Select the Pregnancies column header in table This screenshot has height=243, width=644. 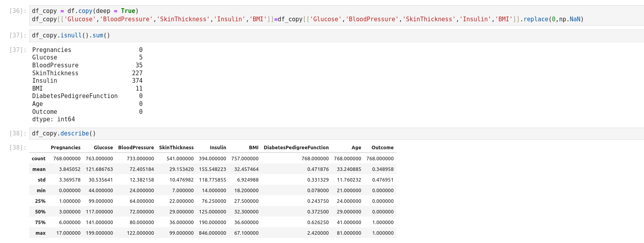[65, 148]
